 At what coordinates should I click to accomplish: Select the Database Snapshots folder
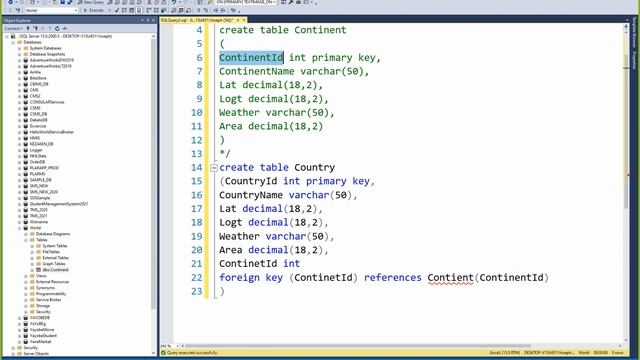[47, 54]
